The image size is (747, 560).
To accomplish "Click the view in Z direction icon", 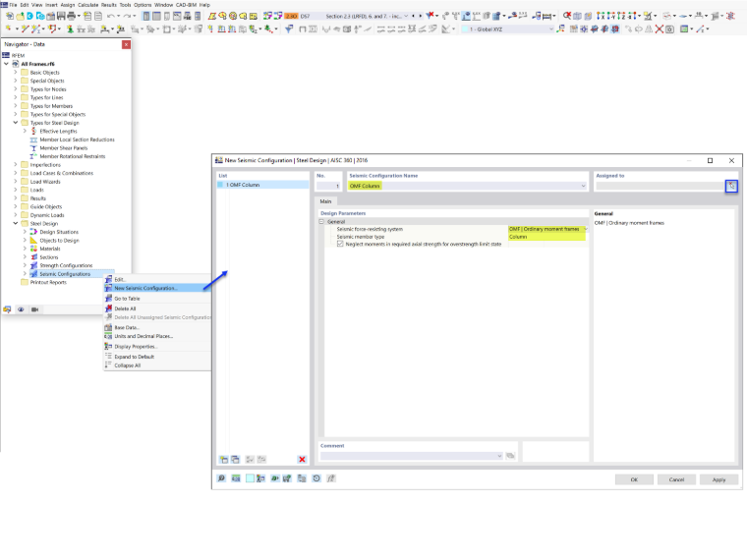I will (621, 16).
